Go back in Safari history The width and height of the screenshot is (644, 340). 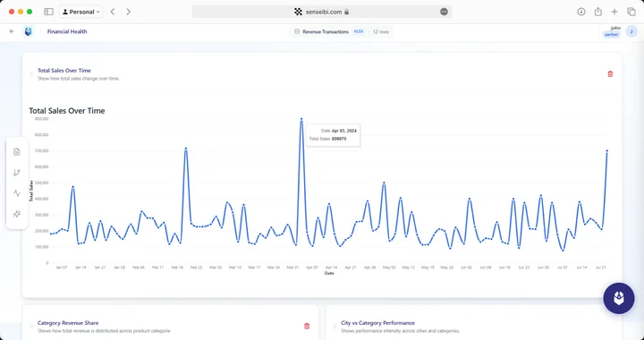tap(113, 12)
